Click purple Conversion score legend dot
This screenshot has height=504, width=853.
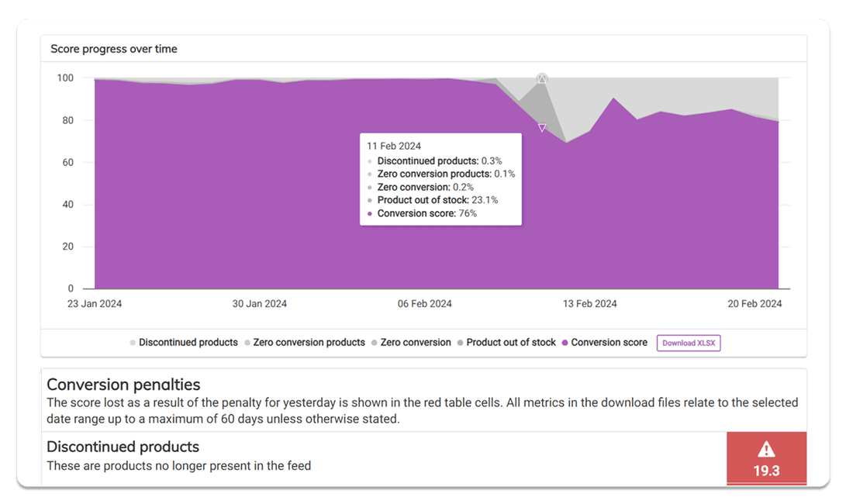coord(565,342)
